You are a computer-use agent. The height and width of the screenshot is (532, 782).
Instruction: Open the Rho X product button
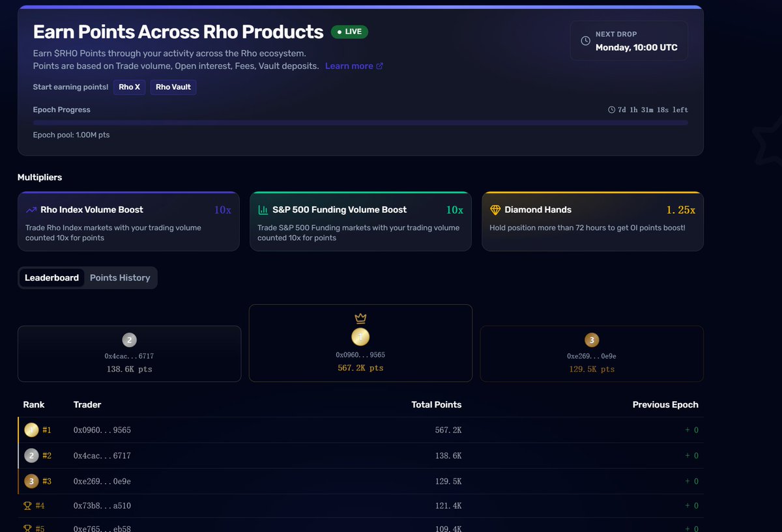coord(129,87)
